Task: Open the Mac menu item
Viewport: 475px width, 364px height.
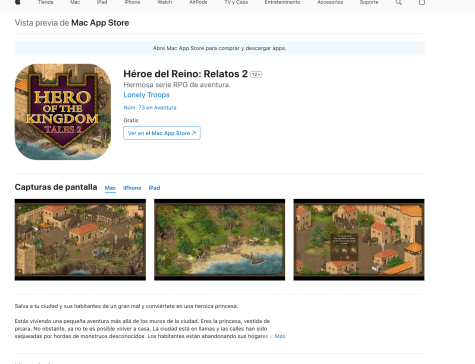Action: (75, 2)
